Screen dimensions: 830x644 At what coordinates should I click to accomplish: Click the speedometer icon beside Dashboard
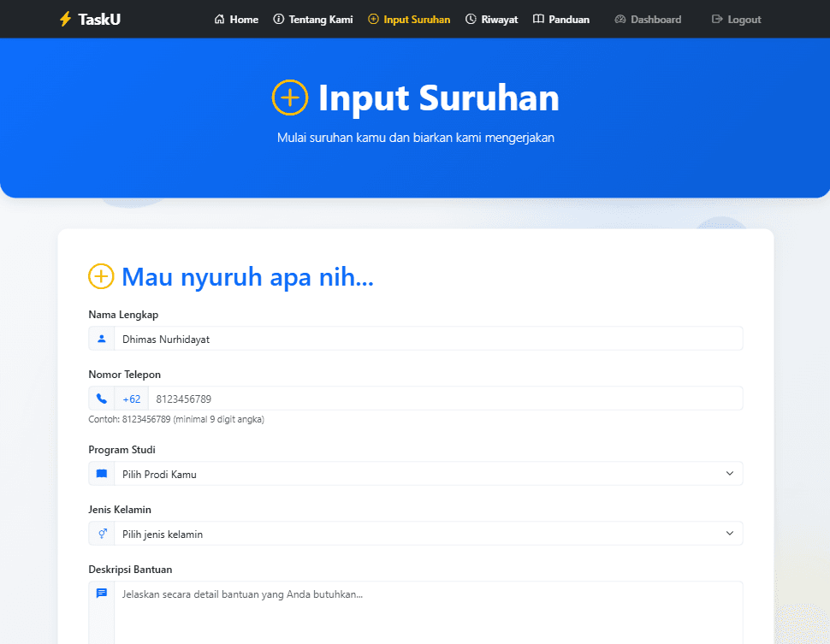pos(620,19)
